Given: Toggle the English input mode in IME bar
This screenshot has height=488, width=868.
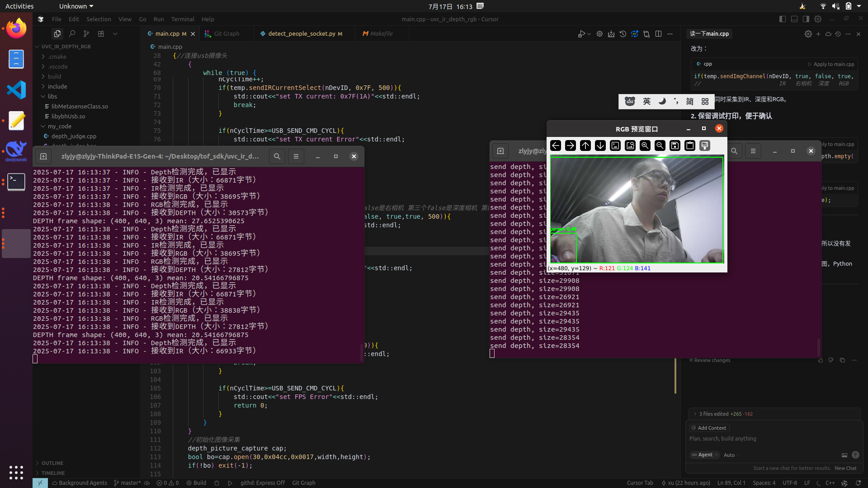Looking at the screenshot, I should click(x=647, y=101).
